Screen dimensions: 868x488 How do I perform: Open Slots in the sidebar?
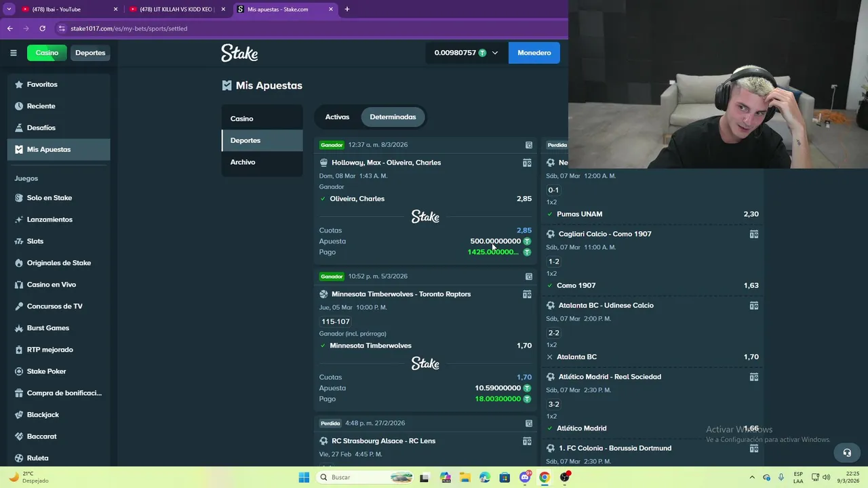tap(58, 241)
